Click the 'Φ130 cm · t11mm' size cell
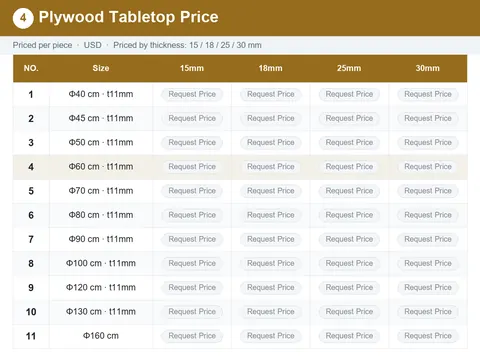The height and width of the screenshot is (361, 480). click(101, 312)
